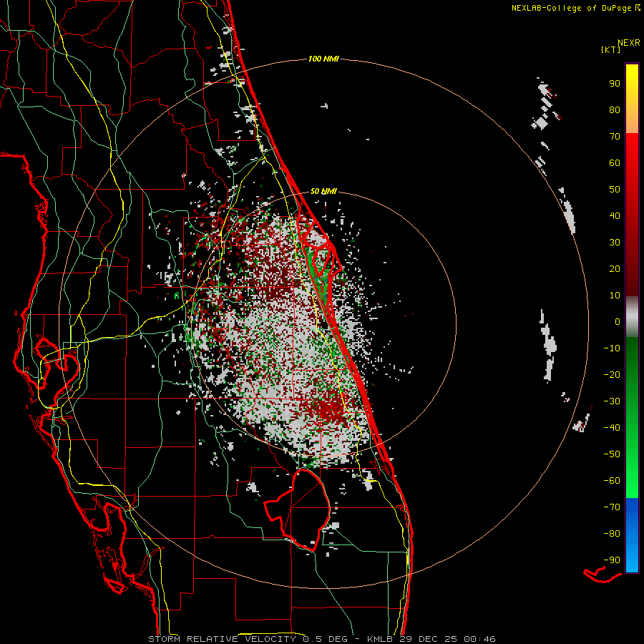Click the 0 value on velocity scale
Screen dimensions: 644x644
tap(618, 322)
